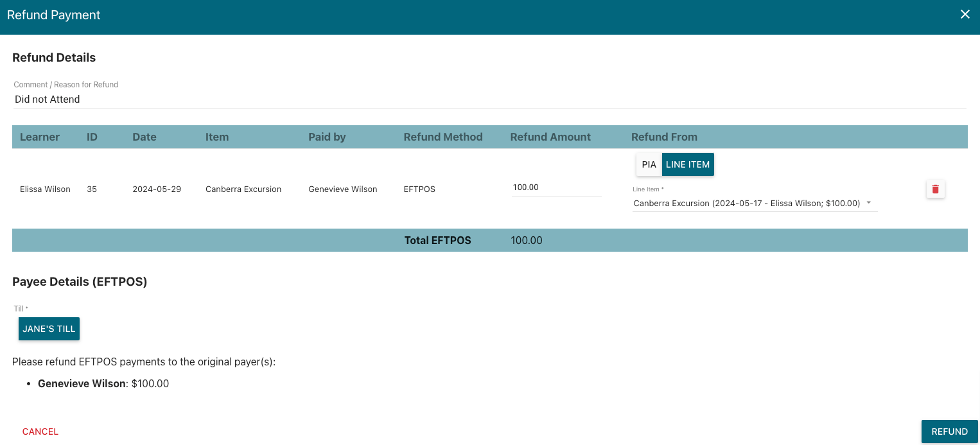Click the Learner column header
The height and width of the screenshot is (445, 980).
coord(40,137)
